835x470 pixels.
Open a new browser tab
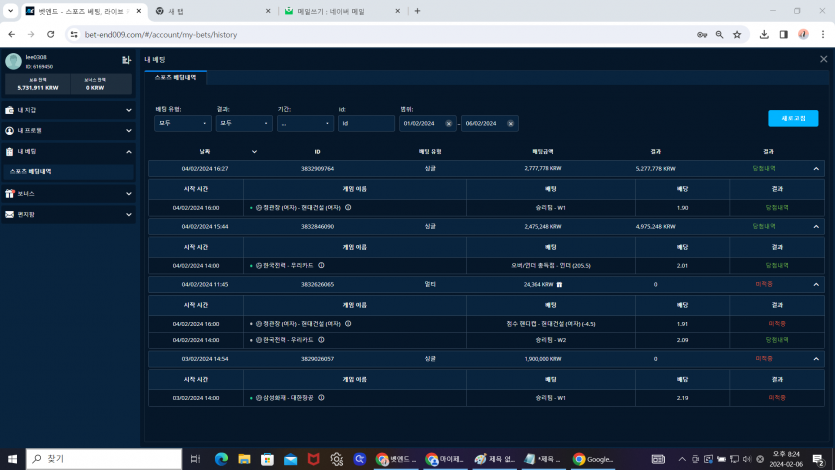[x=418, y=11]
